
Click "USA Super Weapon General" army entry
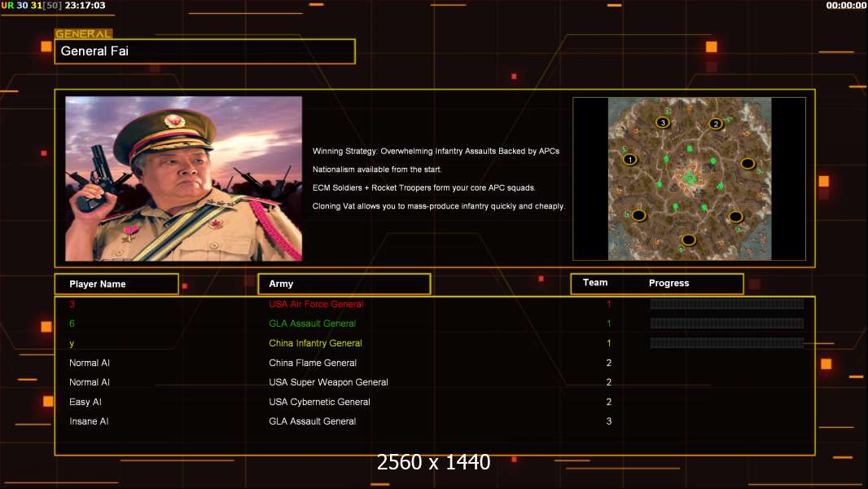[328, 382]
